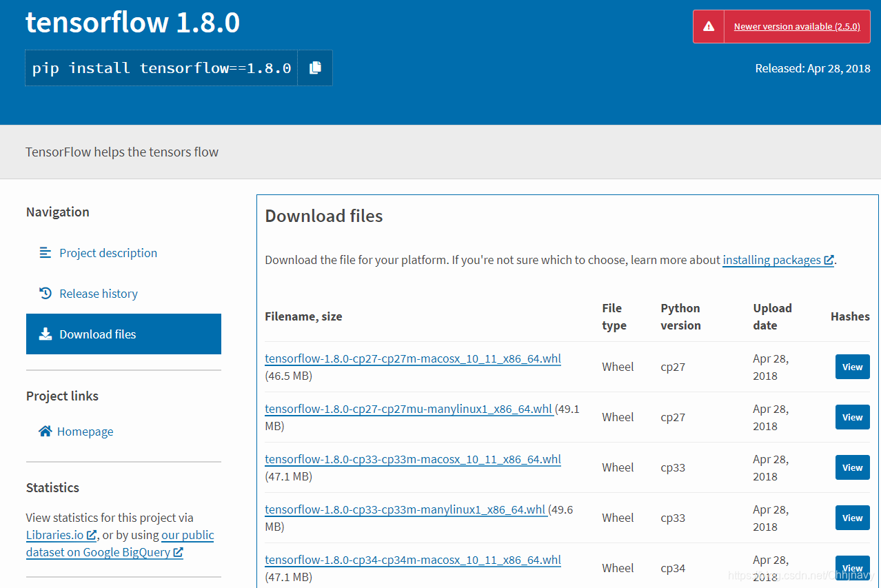
Task: Click the external-link icon beside Google BigQuery link
Action: [178, 551]
